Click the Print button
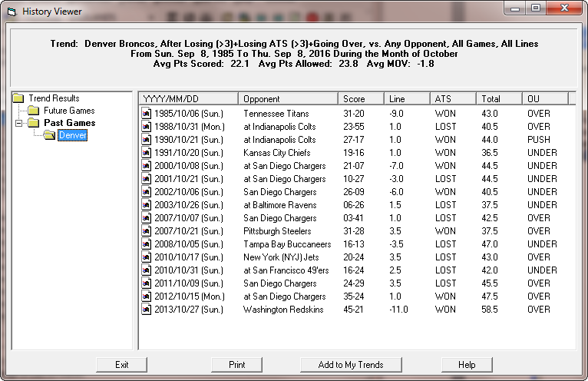Image resolution: width=588 pixels, height=381 pixels. pyautogui.click(x=236, y=364)
